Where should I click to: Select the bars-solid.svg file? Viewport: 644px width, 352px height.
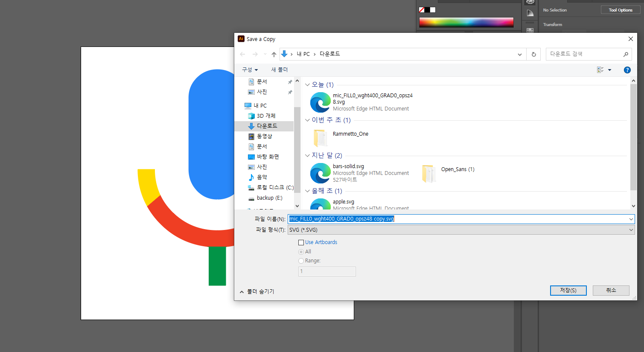(359, 173)
